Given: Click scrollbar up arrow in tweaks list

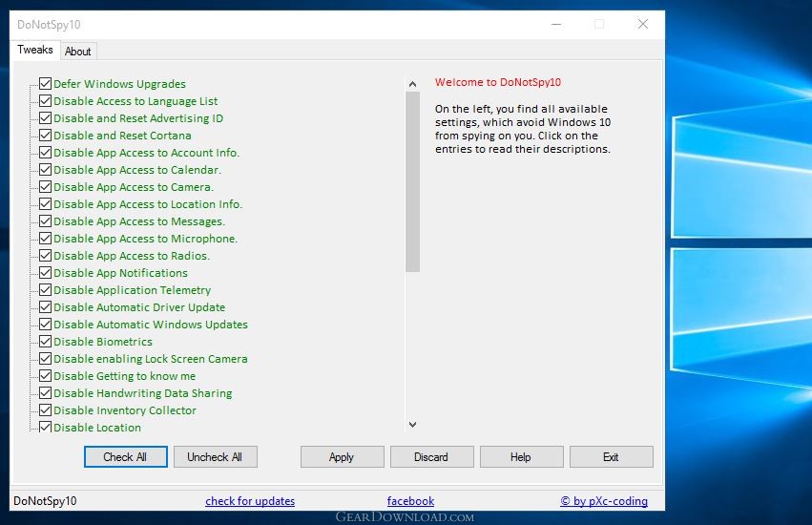Looking at the screenshot, I should coord(412,84).
